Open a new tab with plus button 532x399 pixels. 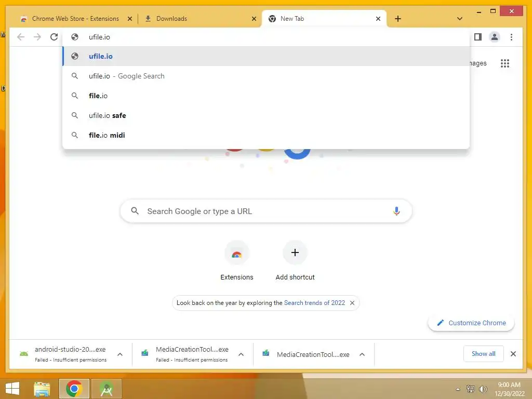click(397, 19)
